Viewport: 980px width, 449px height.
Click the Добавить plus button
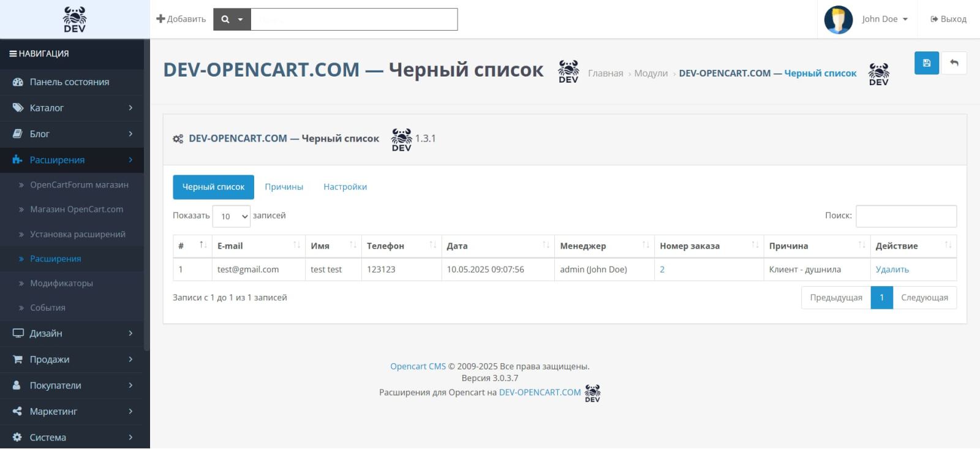click(181, 19)
